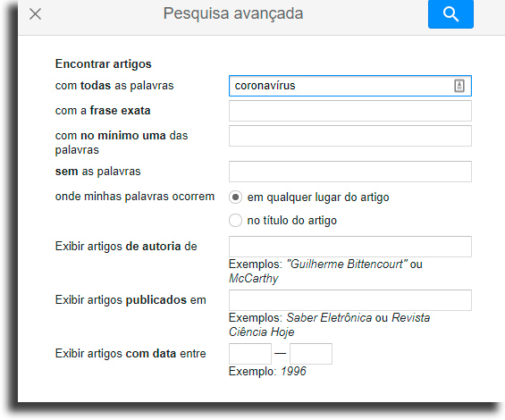Click the 'Saber Eletrônica' example text
This screenshot has height=420, width=505.
pyautogui.click(x=329, y=317)
